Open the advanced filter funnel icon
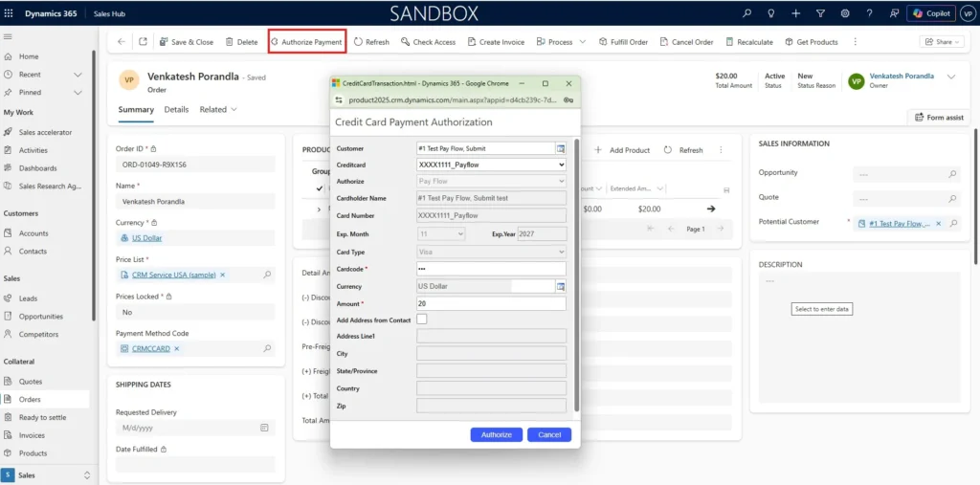This screenshot has height=485, width=980. tap(820, 13)
